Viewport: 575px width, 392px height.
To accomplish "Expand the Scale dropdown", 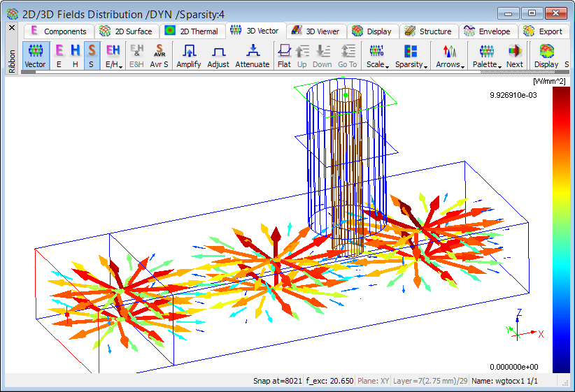I will 378,56.
